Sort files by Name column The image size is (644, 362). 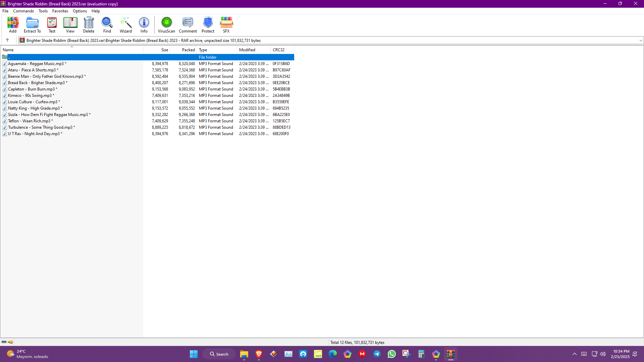pos(72,50)
